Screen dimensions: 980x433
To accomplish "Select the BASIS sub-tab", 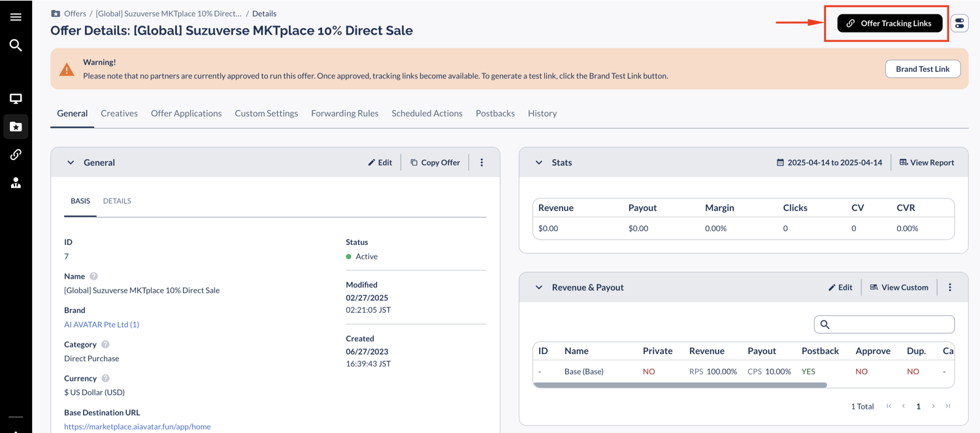I will (80, 201).
